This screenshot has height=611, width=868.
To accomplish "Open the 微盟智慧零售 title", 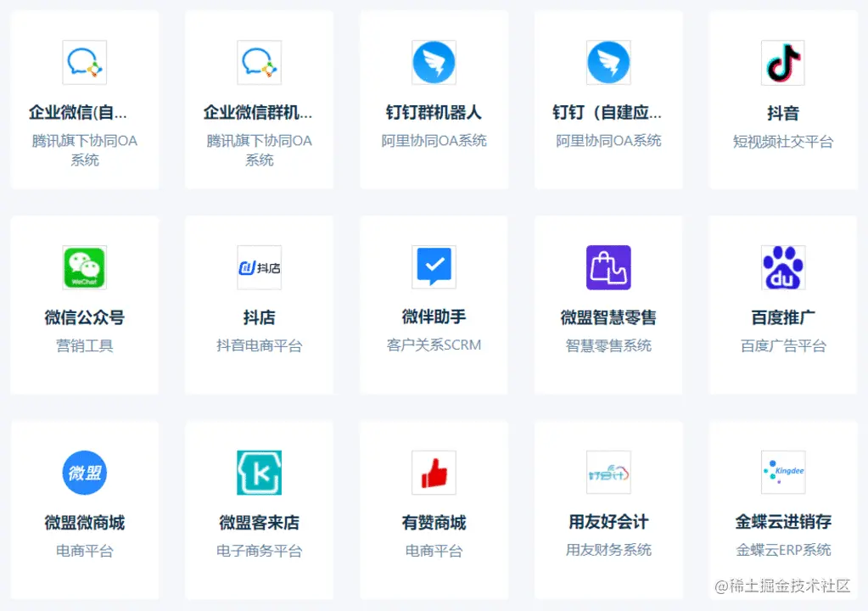I will tap(608, 317).
